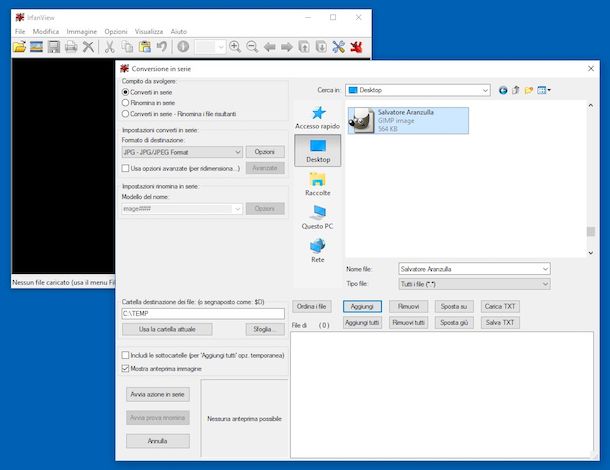
Task: Open the View menu icon in file browser
Action: [543, 90]
